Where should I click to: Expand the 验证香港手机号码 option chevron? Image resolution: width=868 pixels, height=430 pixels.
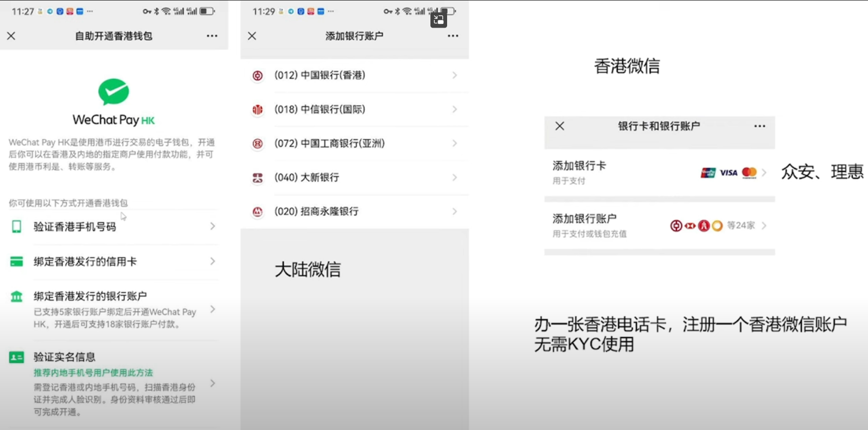click(x=213, y=226)
